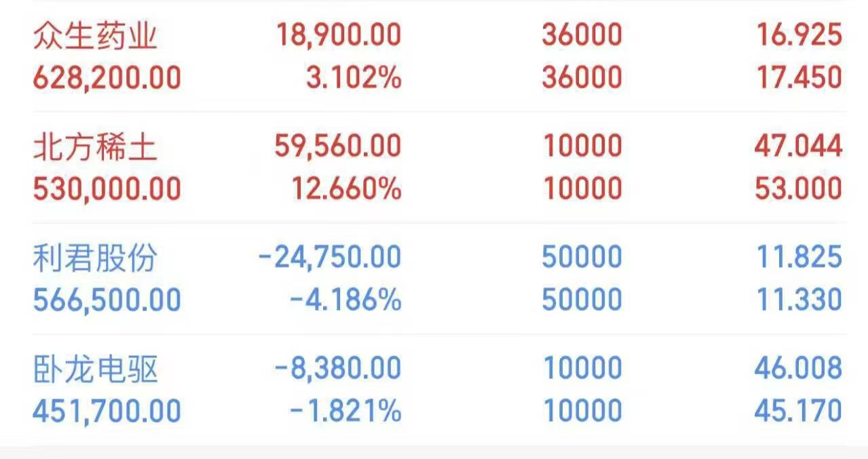Select the 16.925 cost price
The height and width of the screenshot is (459, 868).
coord(798,35)
